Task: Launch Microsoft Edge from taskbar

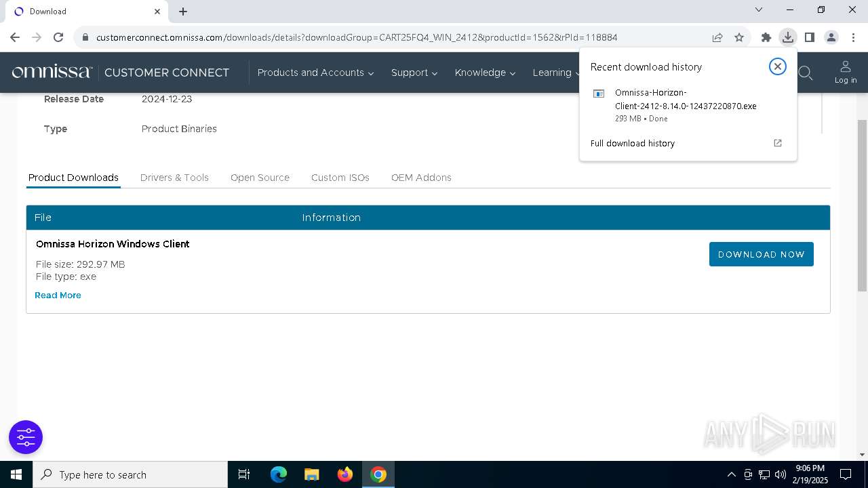Action: tap(279, 474)
